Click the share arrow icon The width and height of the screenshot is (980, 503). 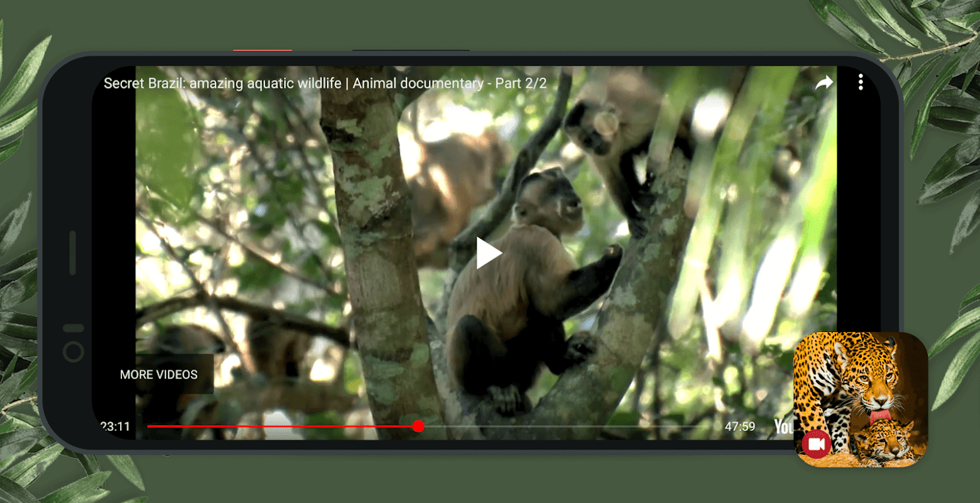coord(824,82)
